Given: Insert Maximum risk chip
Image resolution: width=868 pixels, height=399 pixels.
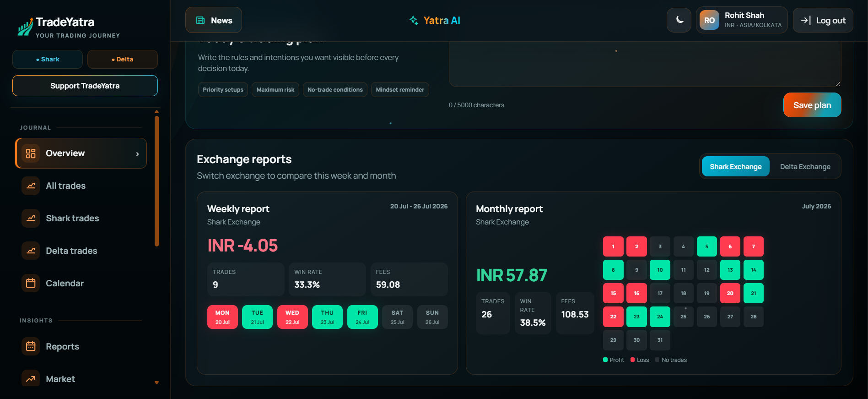Looking at the screenshot, I should coord(275,89).
